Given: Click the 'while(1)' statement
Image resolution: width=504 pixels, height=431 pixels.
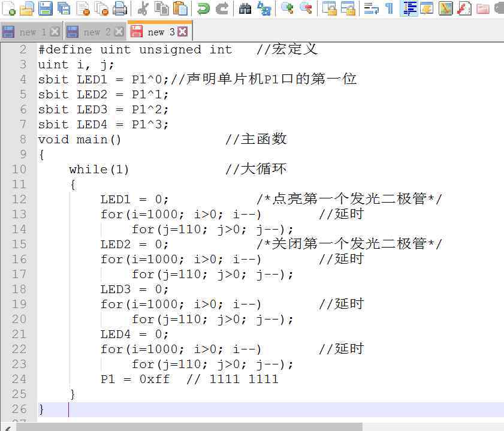Looking at the screenshot, I should (99, 170).
